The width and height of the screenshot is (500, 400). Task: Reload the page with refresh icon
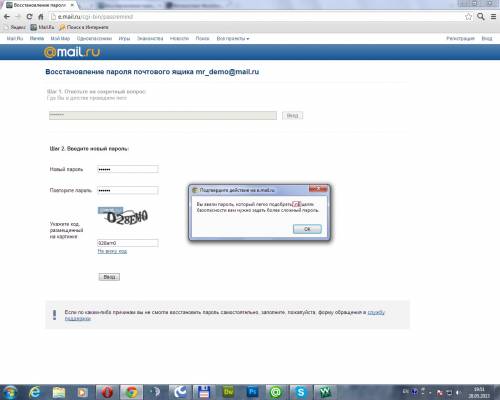coord(29,17)
